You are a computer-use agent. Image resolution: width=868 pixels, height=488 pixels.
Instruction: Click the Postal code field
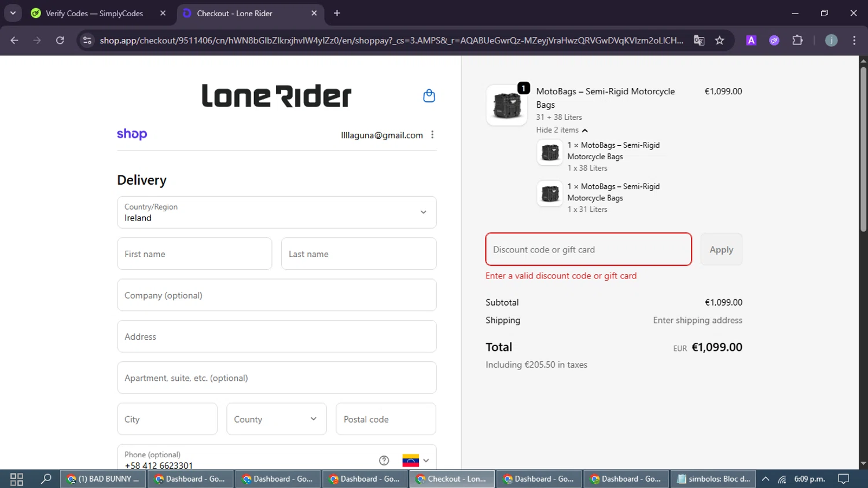(386, 419)
